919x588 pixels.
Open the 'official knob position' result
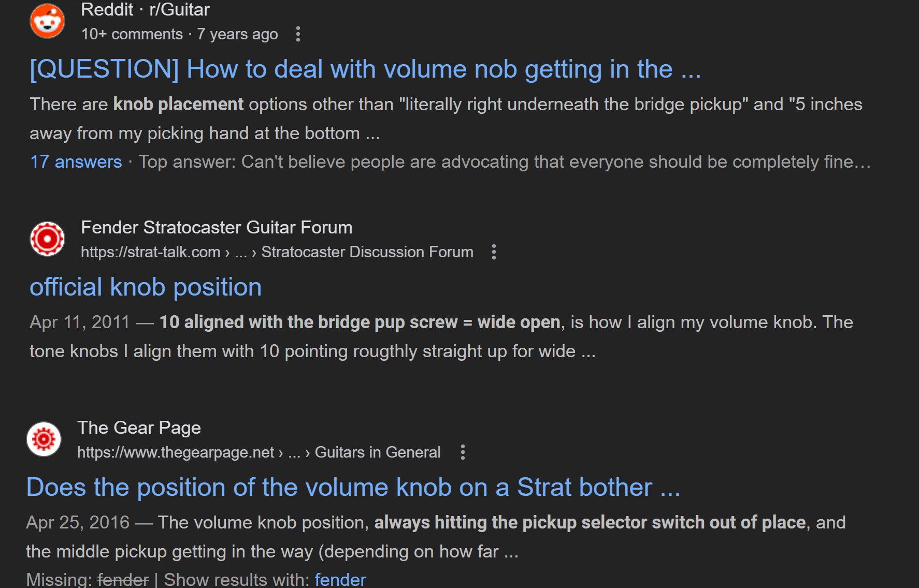[x=146, y=287]
